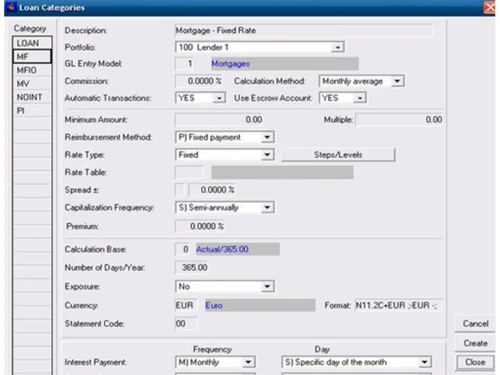Click the Cancel button
This screenshot has width=500, height=375.
475,324
